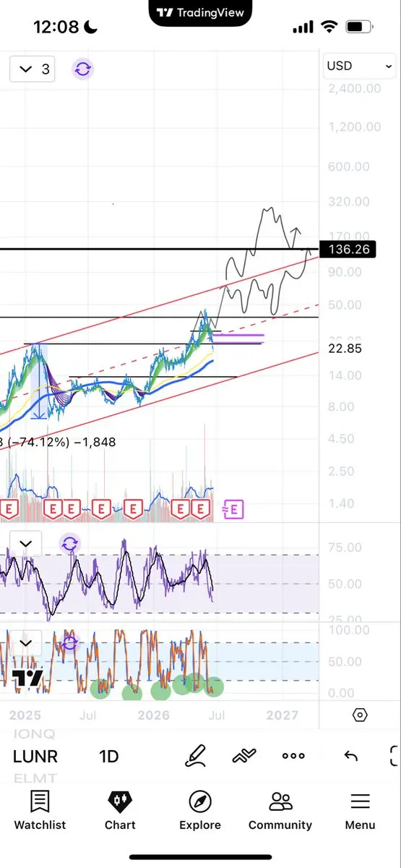Screen dimensions: 401x868
Task: Open the three-dot more options menu
Action: coord(293,756)
